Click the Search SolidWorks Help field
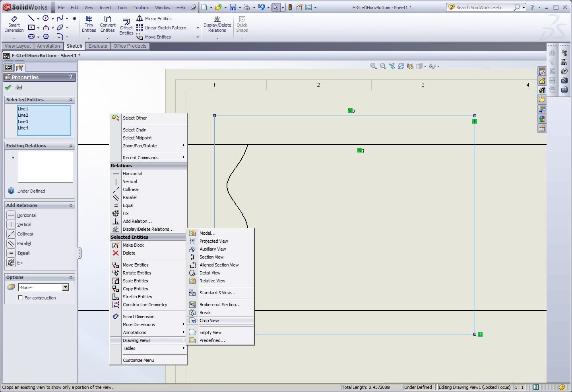Image resolution: width=572 pixels, height=392 pixels. 479,8
